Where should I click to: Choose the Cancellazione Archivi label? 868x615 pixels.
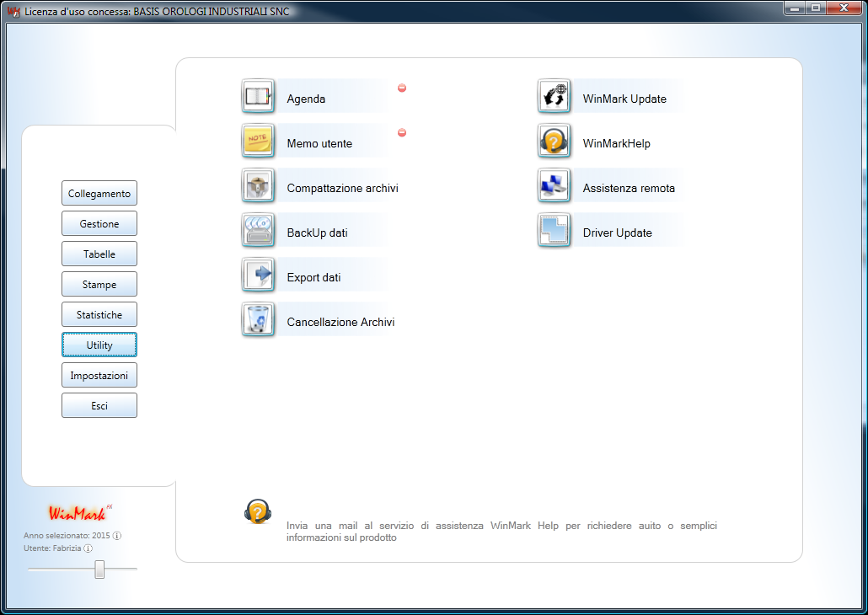coord(341,322)
